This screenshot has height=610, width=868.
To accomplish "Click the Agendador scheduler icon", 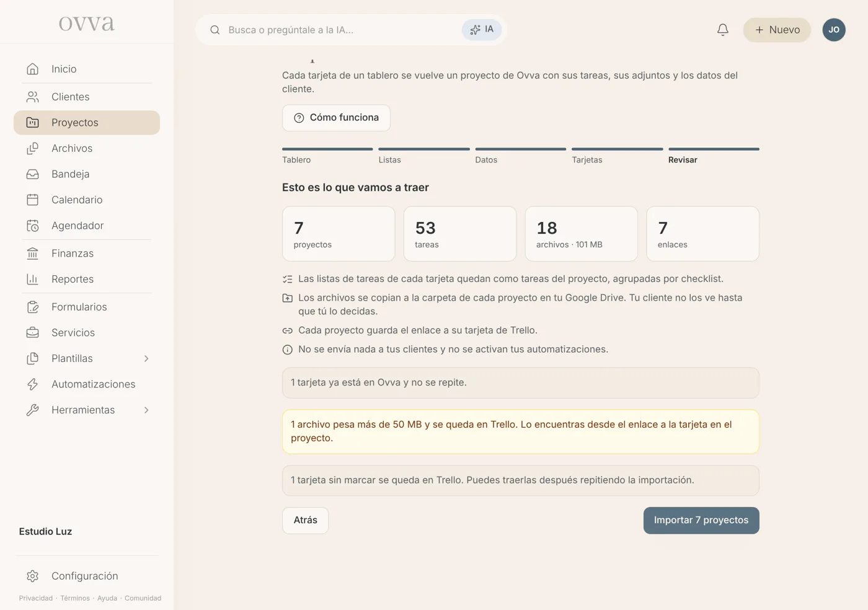I will [33, 226].
